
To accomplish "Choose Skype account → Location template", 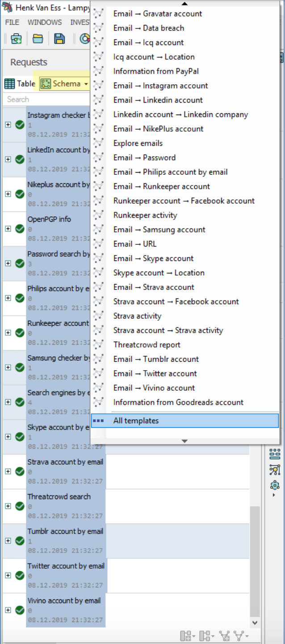I will (x=159, y=272).
